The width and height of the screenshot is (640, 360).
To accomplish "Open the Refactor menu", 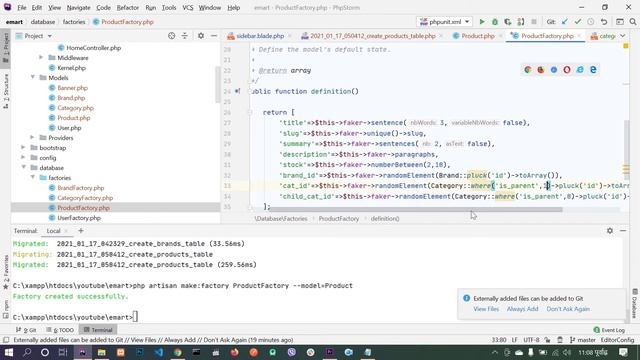I will pyautogui.click(x=127, y=8).
